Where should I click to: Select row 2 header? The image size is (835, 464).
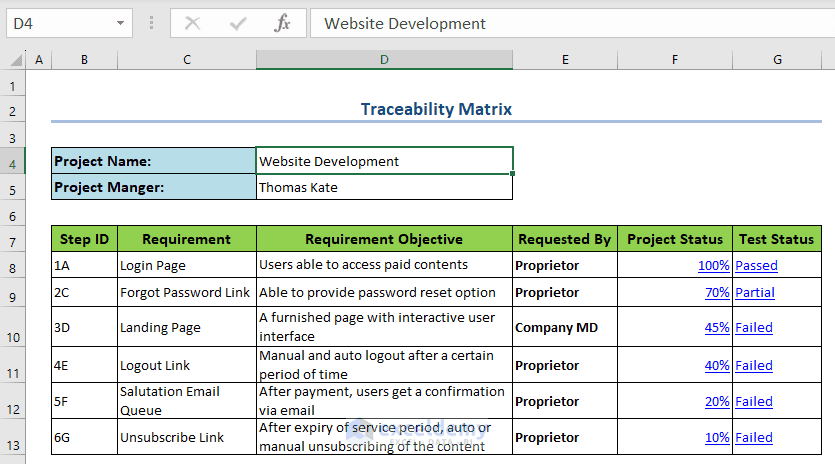[12, 111]
